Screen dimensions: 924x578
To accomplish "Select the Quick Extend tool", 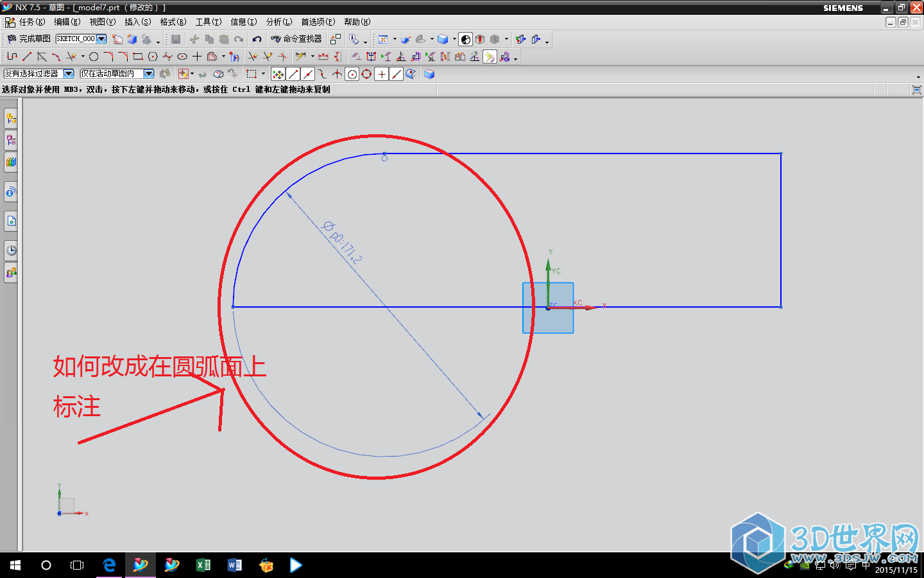I will click(x=267, y=57).
